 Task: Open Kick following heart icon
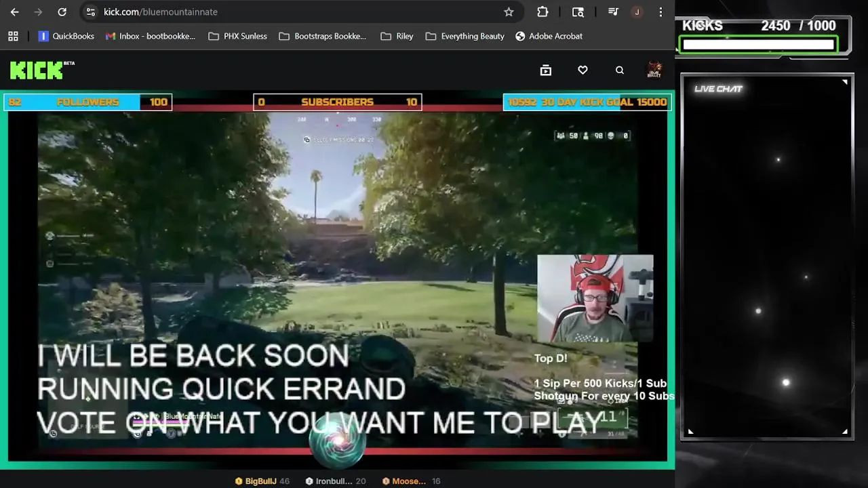(x=583, y=70)
